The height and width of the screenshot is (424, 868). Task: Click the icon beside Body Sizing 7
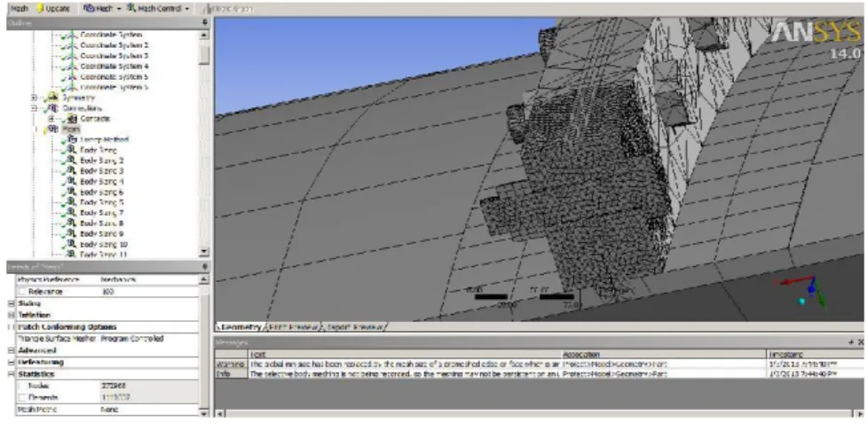click(x=72, y=213)
